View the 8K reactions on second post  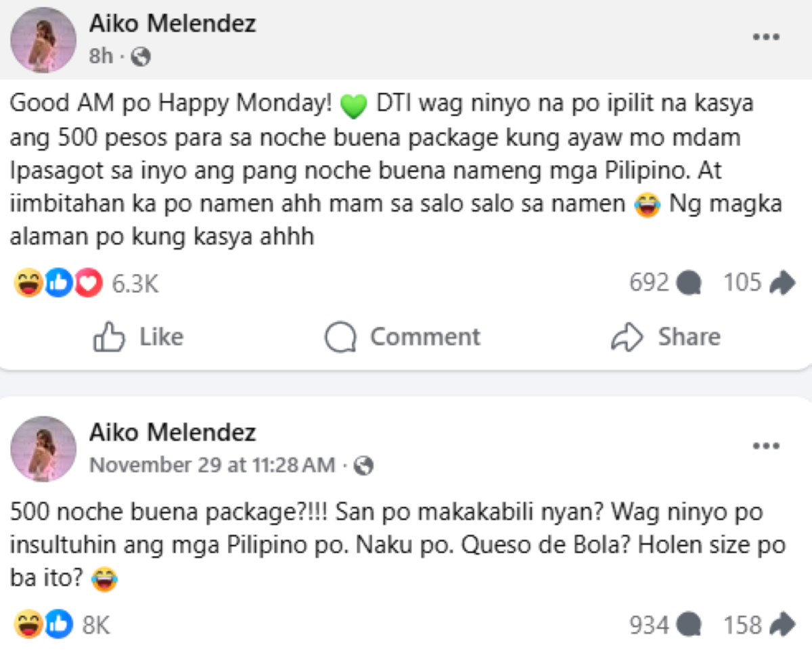[x=95, y=626]
